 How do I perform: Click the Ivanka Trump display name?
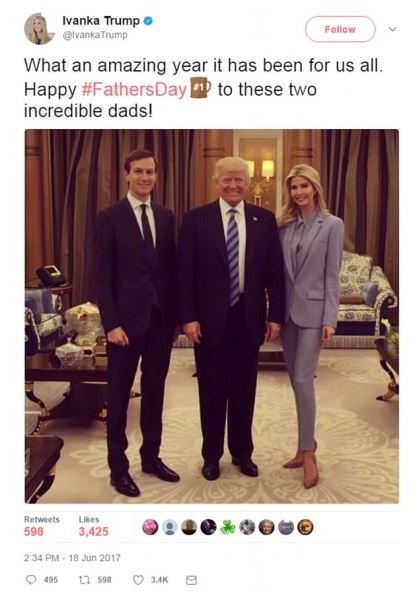click(101, 21)
